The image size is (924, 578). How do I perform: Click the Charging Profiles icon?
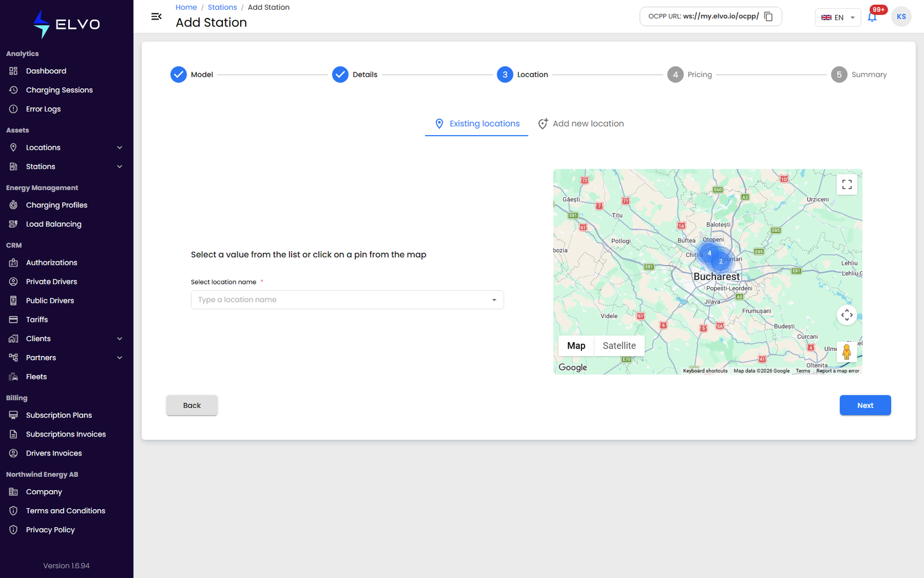point(13,205)
